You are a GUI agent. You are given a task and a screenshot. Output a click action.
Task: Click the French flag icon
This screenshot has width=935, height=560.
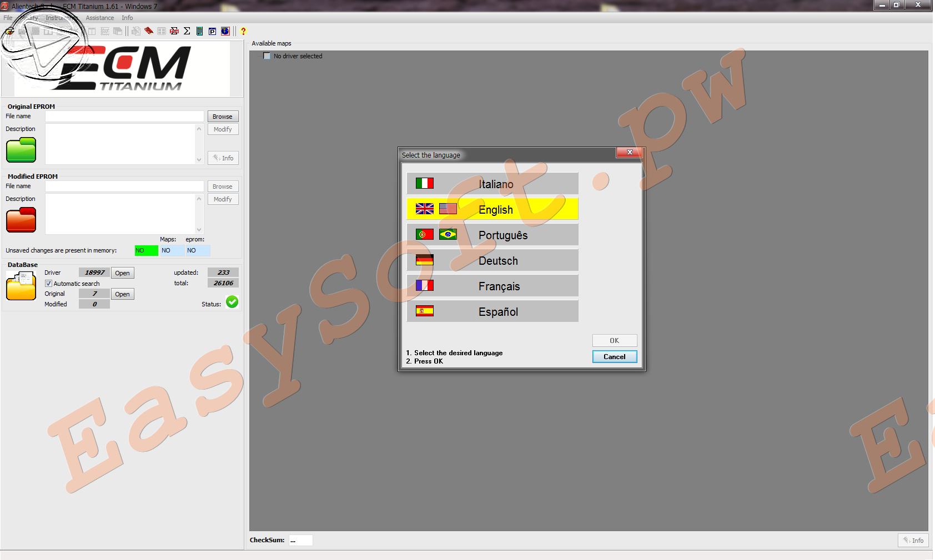[x=425, y=285]
